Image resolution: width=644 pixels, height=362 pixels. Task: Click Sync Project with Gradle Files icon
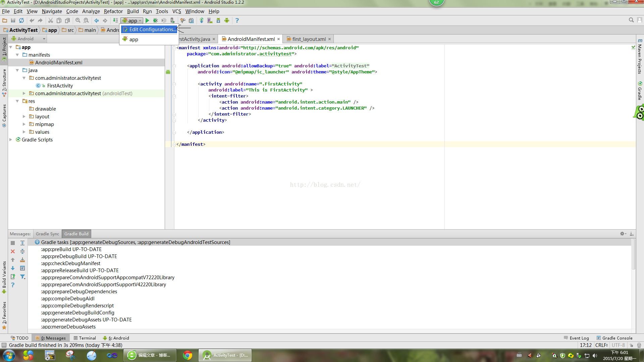pyautogui.click(x=202, y=20)
